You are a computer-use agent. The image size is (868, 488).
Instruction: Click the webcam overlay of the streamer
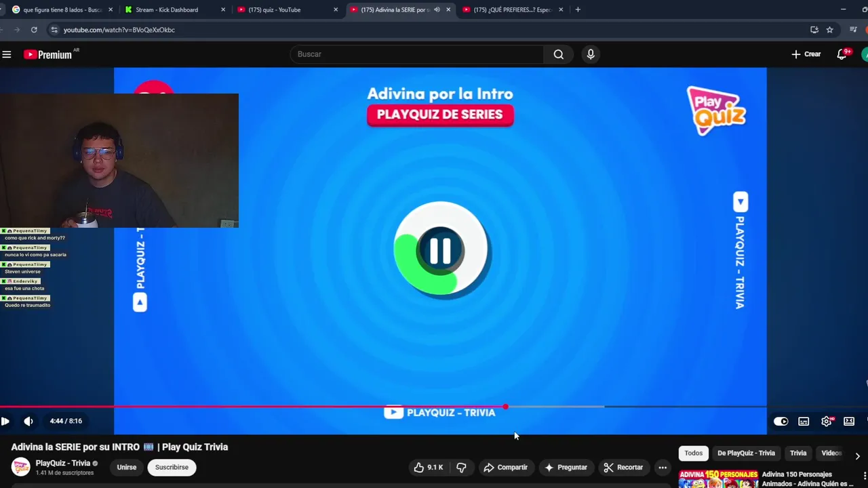[x=119, y=161]
